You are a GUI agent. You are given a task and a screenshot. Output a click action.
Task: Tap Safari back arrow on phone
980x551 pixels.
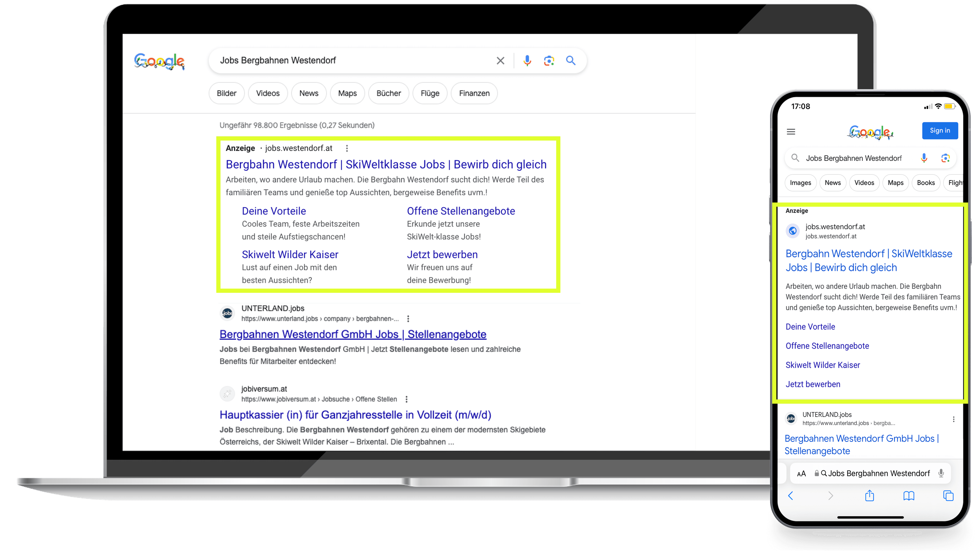pyautogui.click(x=791, y=496)
